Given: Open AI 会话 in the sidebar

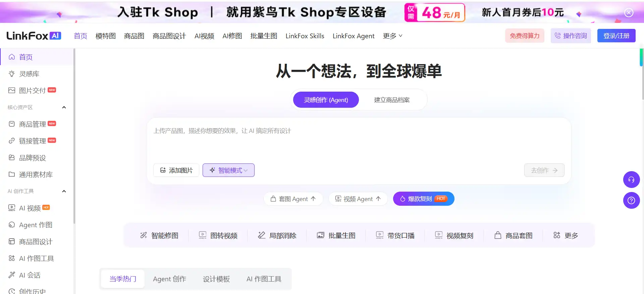Looking at the screenshot, I should (x=37, y=275).
